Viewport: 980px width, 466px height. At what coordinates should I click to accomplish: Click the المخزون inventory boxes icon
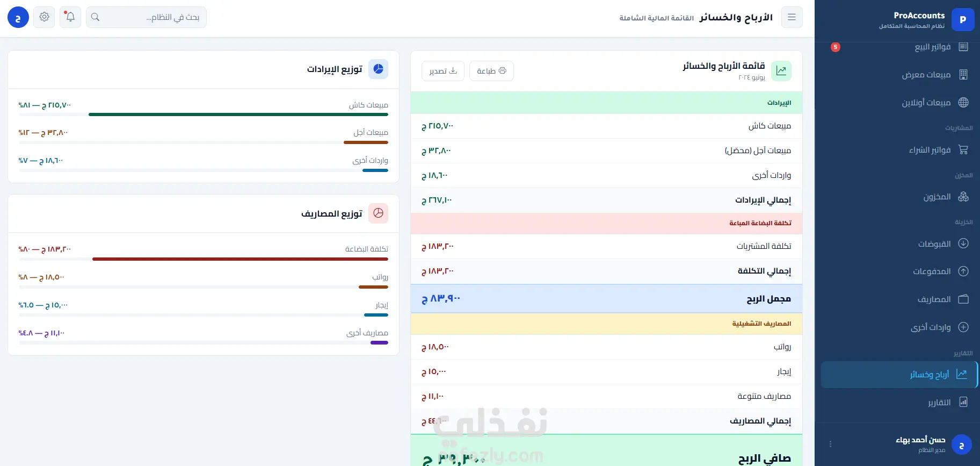coord(963,197)
